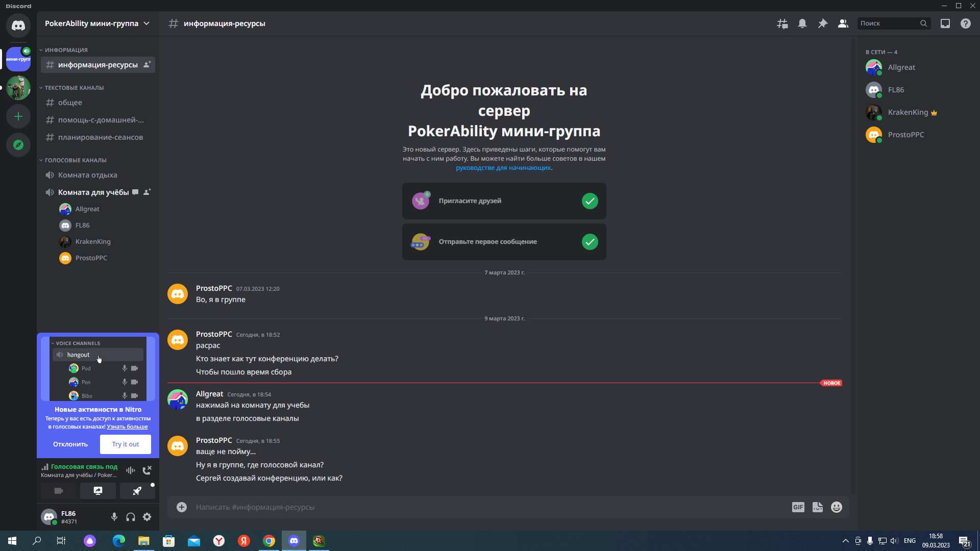
Task: Open информация-ресурсы channel
Action: (97, 65)
